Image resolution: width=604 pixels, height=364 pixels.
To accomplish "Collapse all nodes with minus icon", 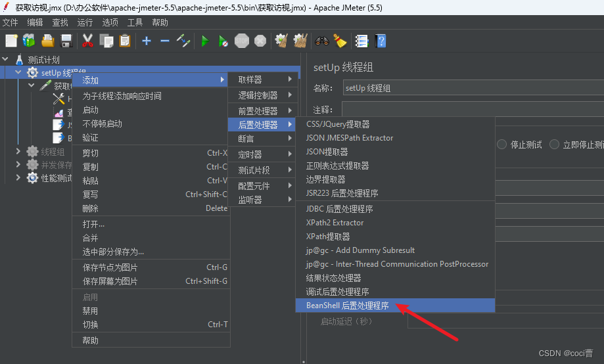I will tap(165, 41).
